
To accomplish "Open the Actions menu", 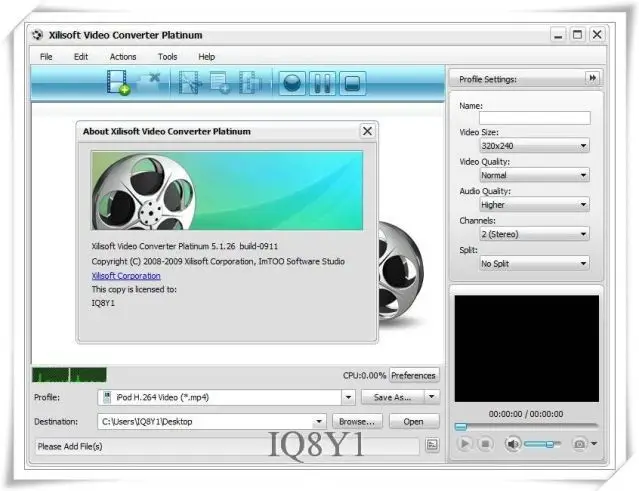I will [x=123, y=57].
